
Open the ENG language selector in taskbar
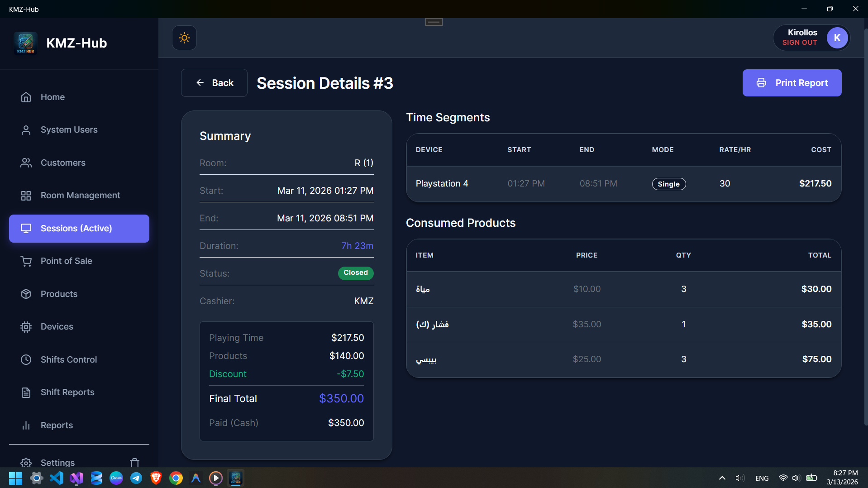pos(762,478)
